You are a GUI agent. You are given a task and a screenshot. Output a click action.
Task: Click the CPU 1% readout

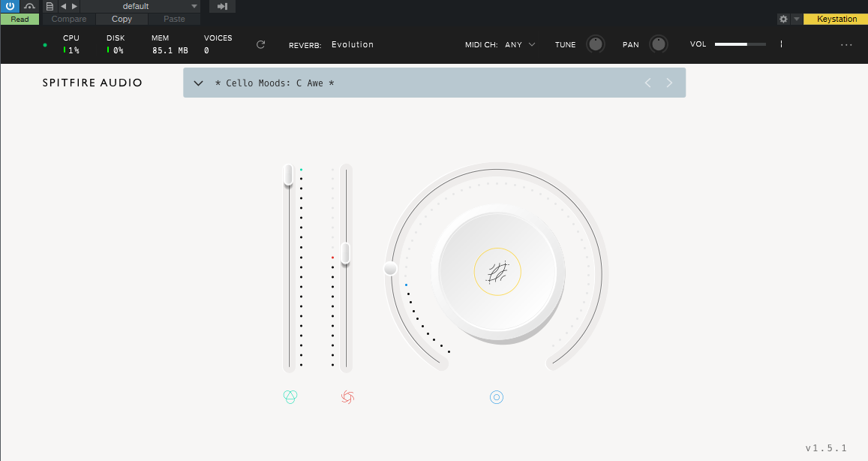(x=71, y=44)
